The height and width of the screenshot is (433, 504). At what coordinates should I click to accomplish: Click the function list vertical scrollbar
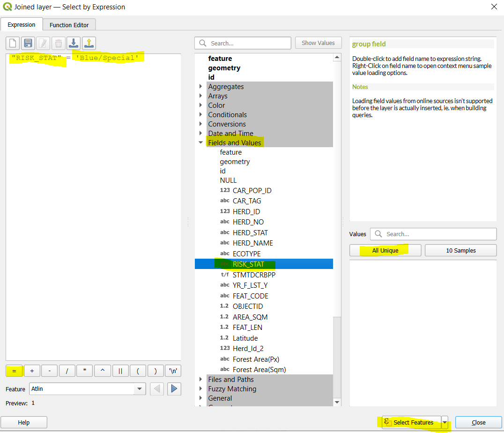[x=337, y=187]
